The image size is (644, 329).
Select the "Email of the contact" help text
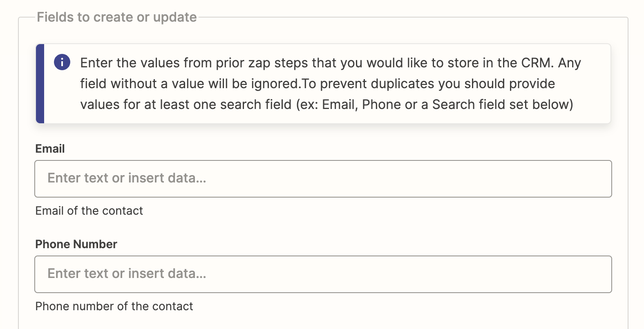tap(89, 211)
